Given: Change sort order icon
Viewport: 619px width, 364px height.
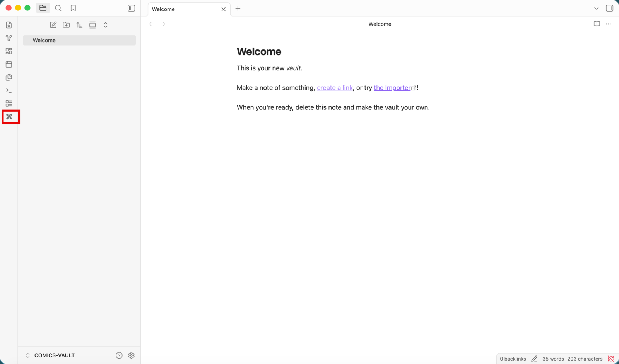Looking at the screenshot, I should 79,25.
